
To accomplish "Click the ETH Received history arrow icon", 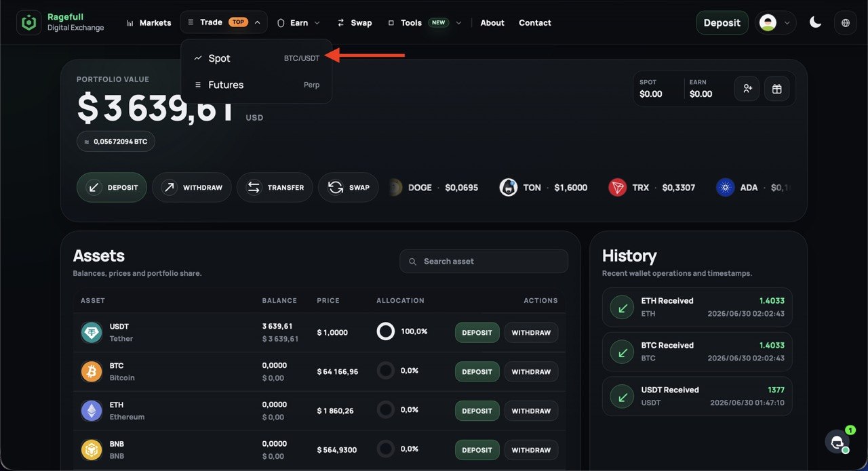I will tap(622, 307).
